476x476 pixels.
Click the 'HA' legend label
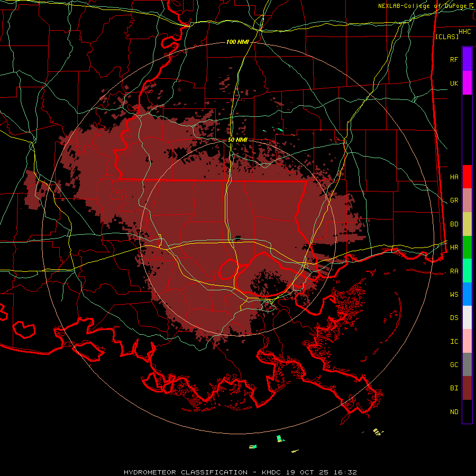[x=454, y=177]
